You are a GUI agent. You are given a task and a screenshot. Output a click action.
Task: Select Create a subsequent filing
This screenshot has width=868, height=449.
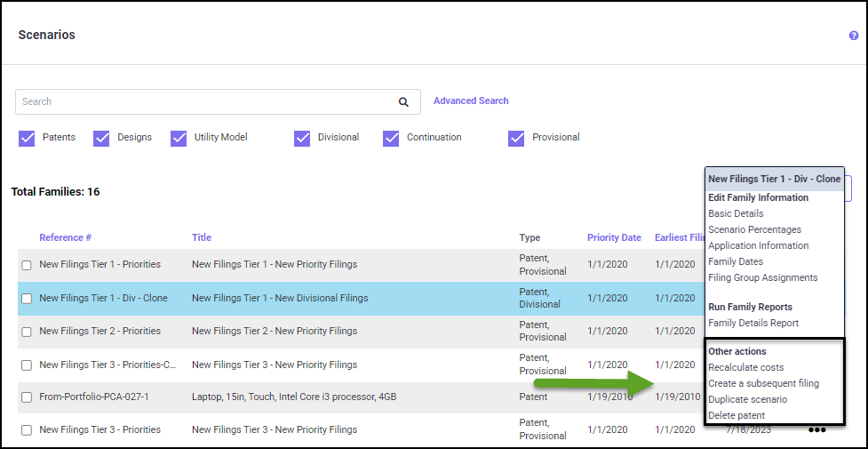(763, 384)
